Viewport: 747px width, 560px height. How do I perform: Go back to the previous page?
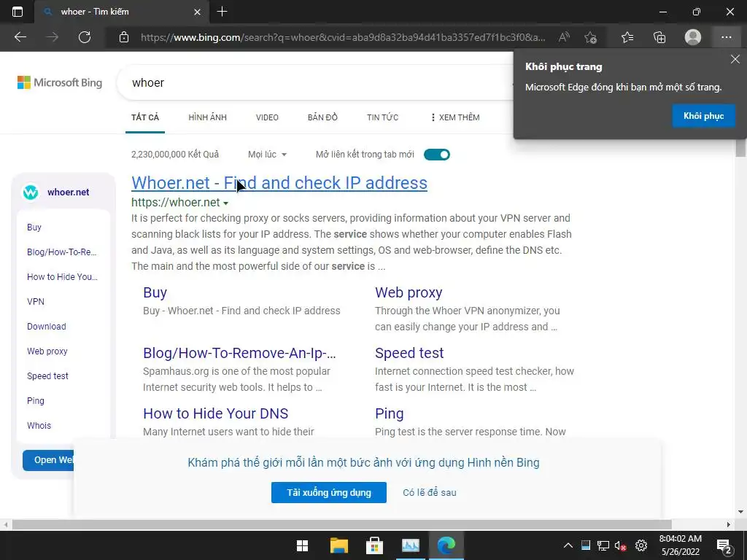click(x=20, y=37)
